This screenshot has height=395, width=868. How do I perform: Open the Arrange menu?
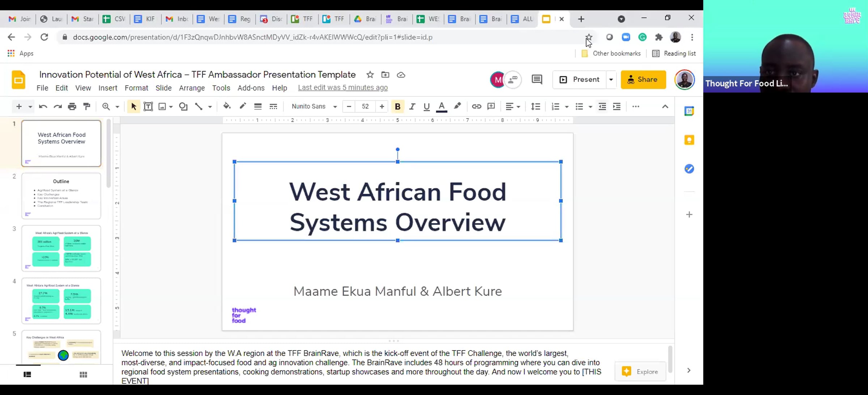click(x=192, y=88)
